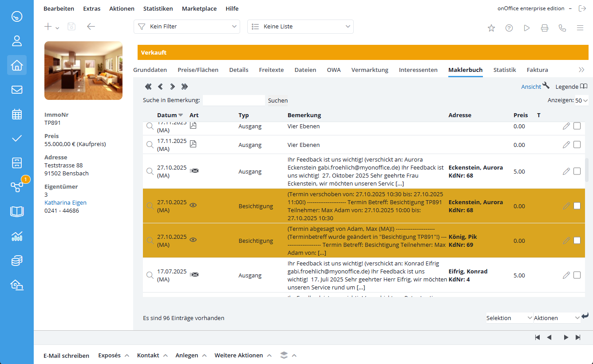Switch to the Interessenten tab
Viewport: 593px width, 364px height.
[418, 70]
